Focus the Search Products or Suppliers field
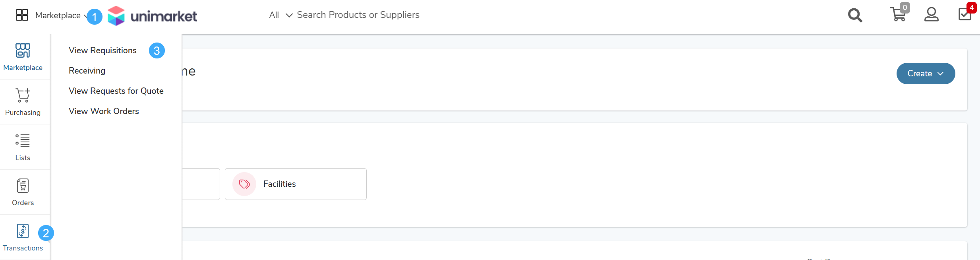Image resolution: width=980 pixels, height=260 pixels. pyautogui.click(x=358, y=15)
